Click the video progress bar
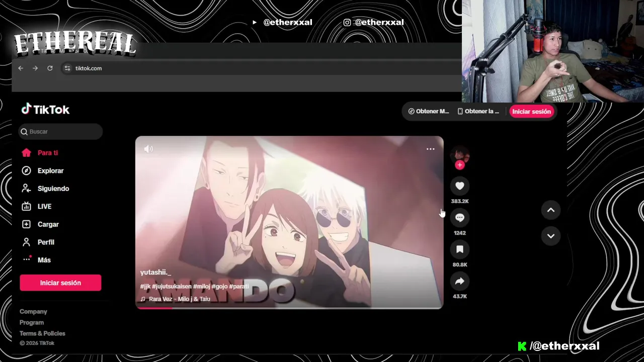 point(289,308)
